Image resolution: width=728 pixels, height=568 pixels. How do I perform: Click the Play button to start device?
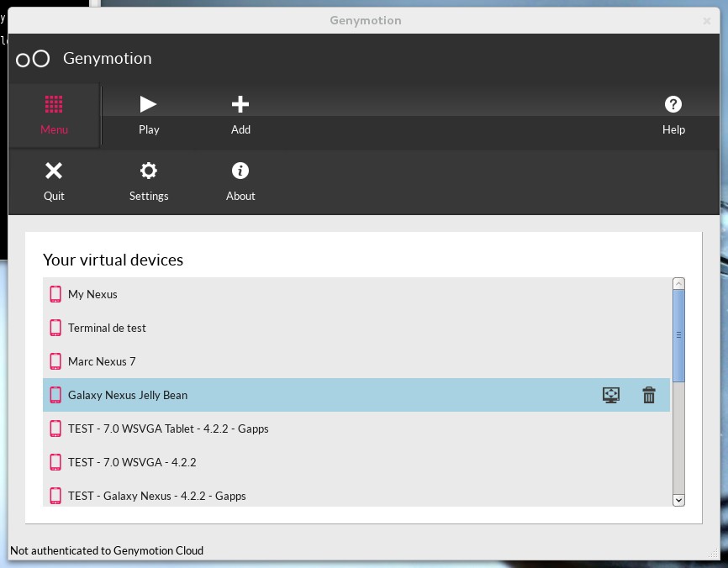(x=149, y=115)
